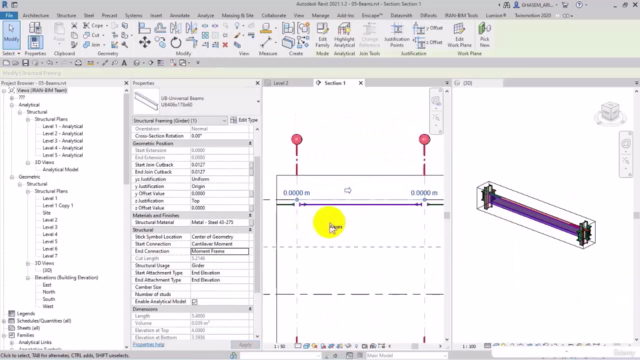Select Level 3 - Analytical plan

pos(62,141)
